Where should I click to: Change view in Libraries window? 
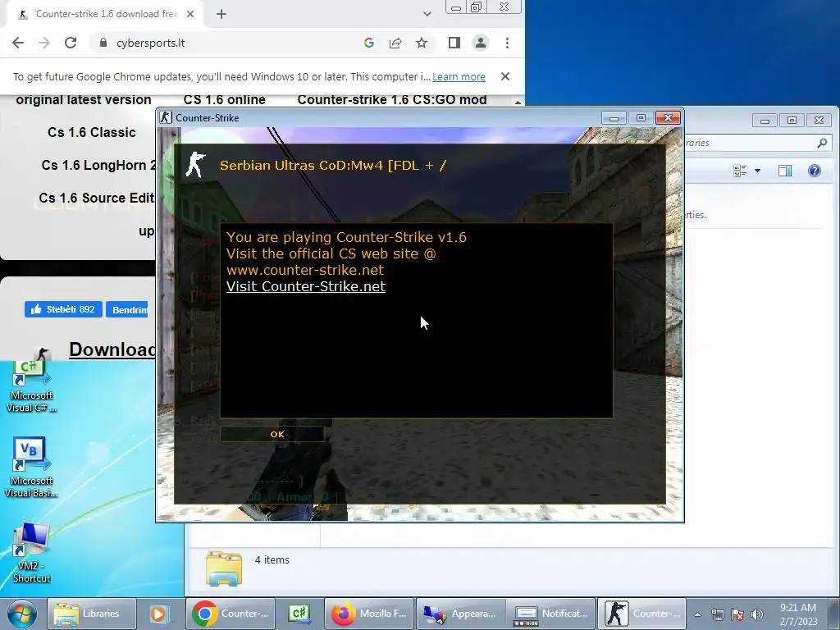[741, 171]
